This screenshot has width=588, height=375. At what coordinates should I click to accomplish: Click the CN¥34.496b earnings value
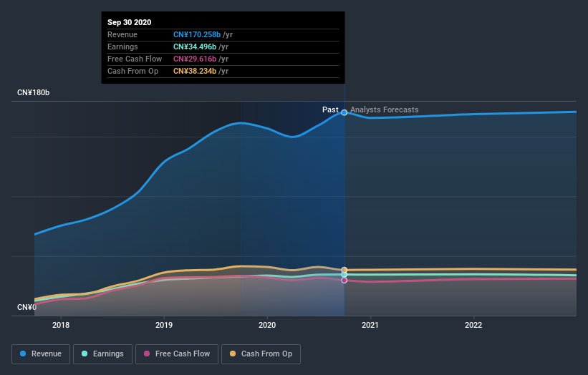pyautogui.click(x=195, y=47)
